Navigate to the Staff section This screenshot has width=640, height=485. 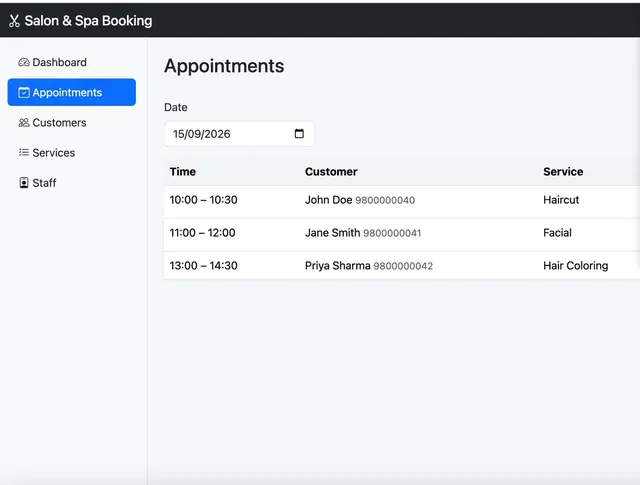tap(71, 183)
